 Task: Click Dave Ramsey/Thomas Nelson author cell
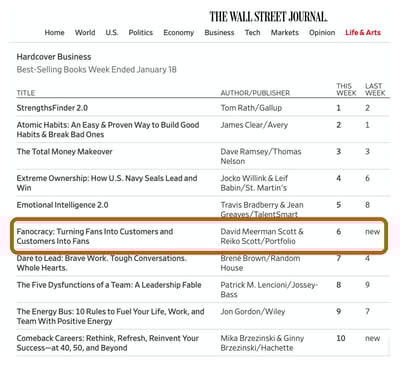tap(261, 156)
